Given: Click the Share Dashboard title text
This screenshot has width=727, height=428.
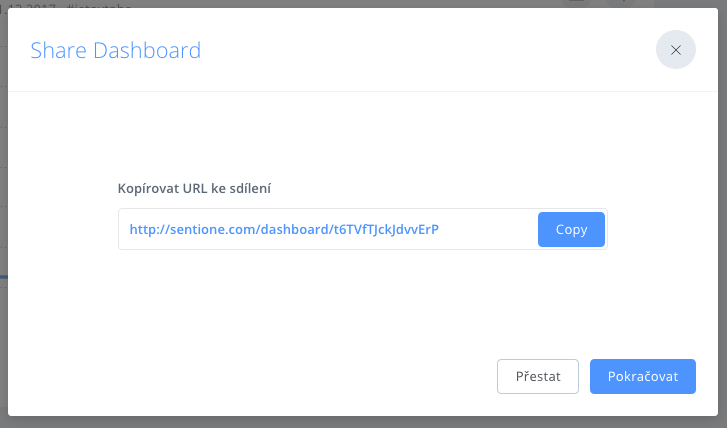Looking at the screenshot, I should point(116,50).
